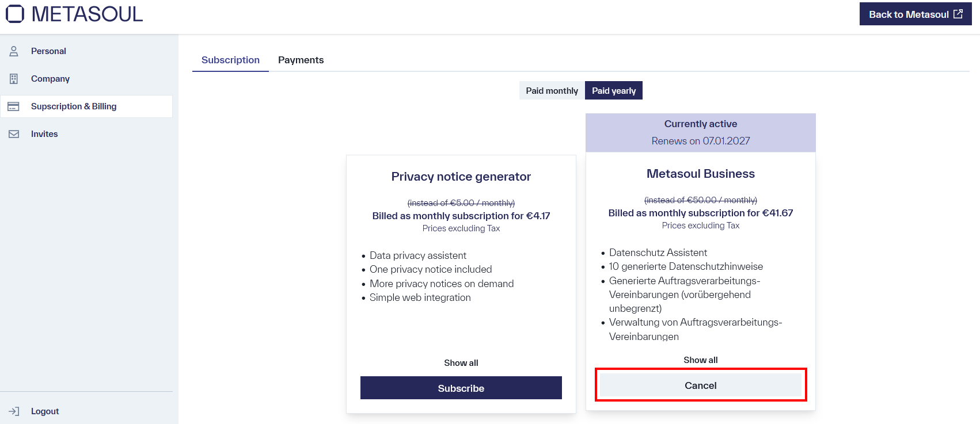Expand Show all under Privacy notice generator
Screen dimensions: 980x424
(461, 362)
